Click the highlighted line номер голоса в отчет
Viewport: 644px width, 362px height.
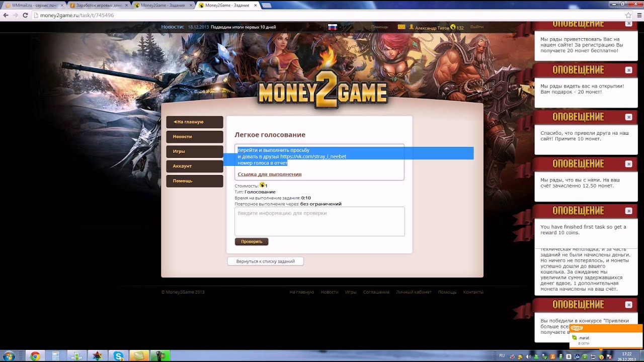(x=263, y=163)
